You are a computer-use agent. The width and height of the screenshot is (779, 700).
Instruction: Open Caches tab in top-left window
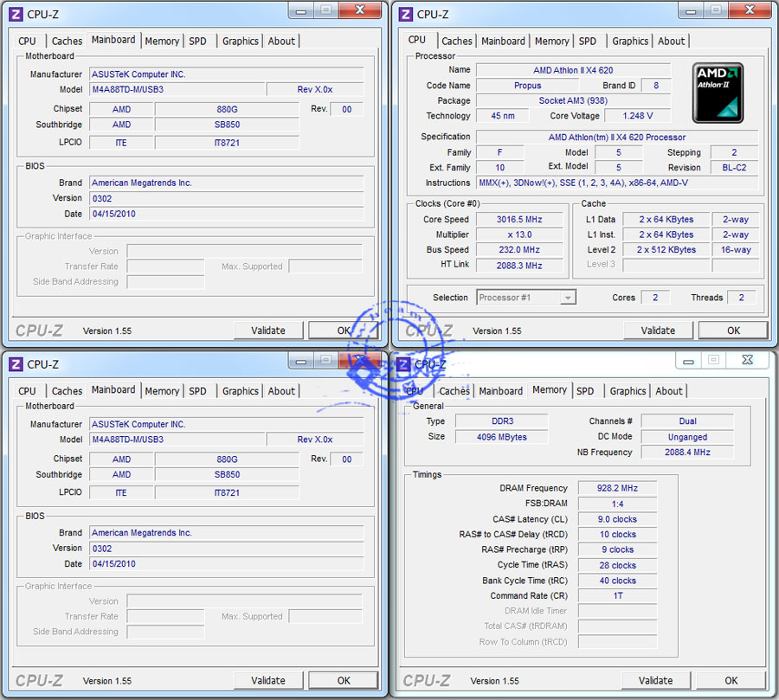click(67, 42)
